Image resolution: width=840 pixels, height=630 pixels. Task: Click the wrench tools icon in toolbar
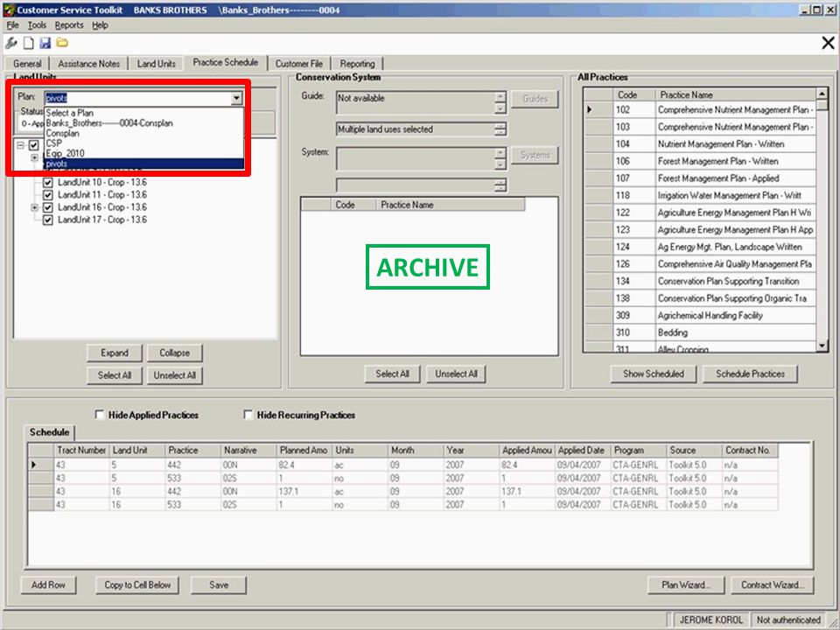10,43
